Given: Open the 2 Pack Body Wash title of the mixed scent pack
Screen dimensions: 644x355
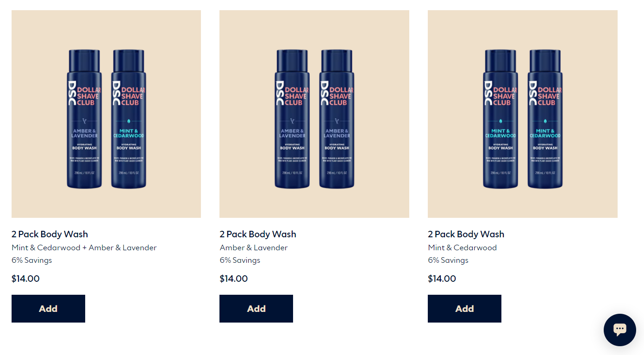Looking at the screenshot, I should (50, 234).
